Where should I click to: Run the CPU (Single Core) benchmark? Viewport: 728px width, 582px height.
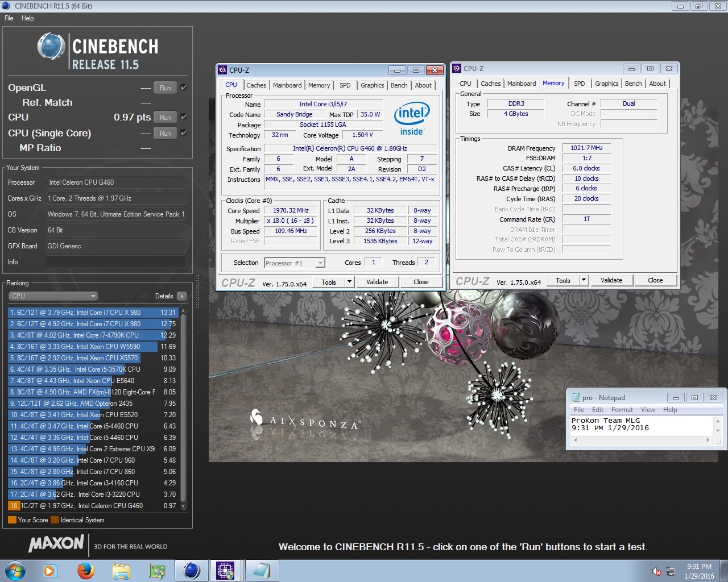[x=165, y=133]
